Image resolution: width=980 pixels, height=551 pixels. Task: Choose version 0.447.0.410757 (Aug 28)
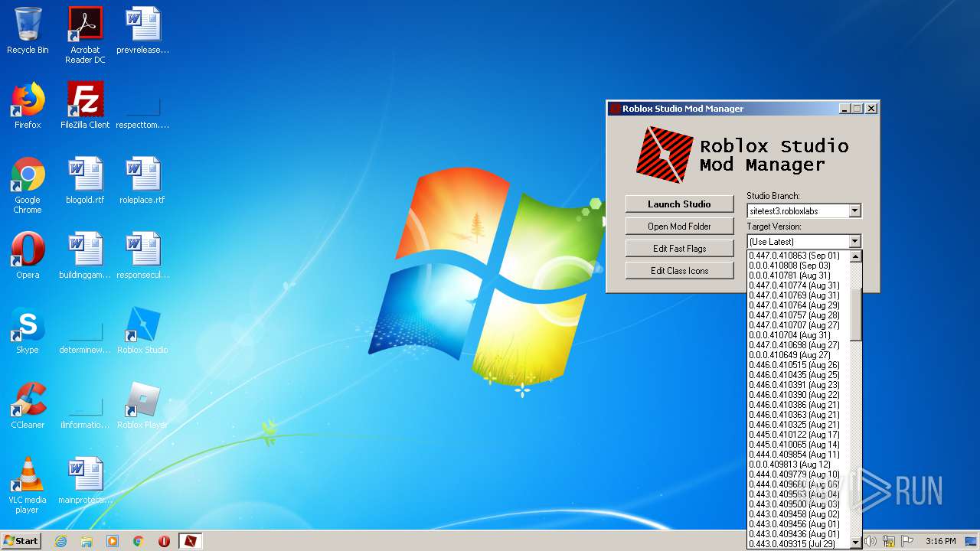tap(799, 315)
